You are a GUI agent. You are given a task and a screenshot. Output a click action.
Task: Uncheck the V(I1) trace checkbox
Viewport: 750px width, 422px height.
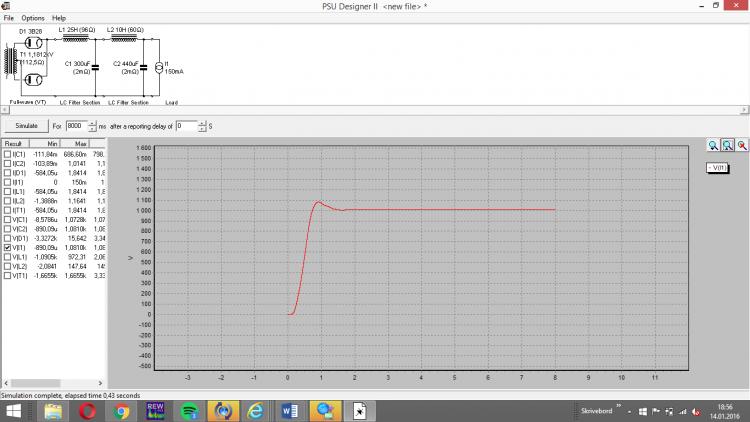[x=7, y=248]
